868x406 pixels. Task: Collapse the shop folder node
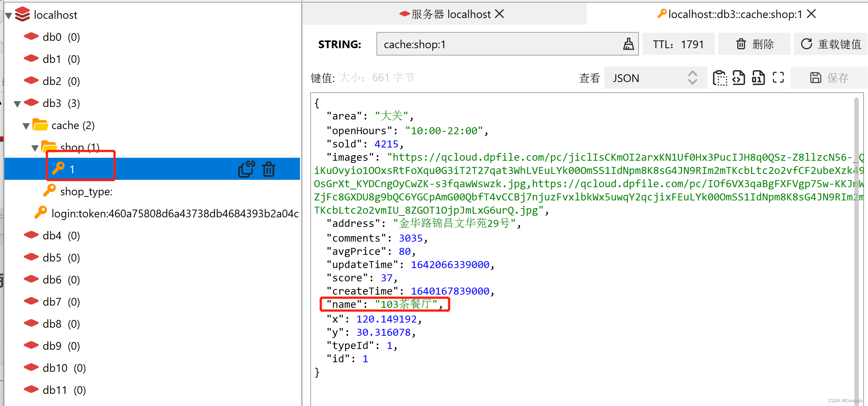click(x=35, y=148)
